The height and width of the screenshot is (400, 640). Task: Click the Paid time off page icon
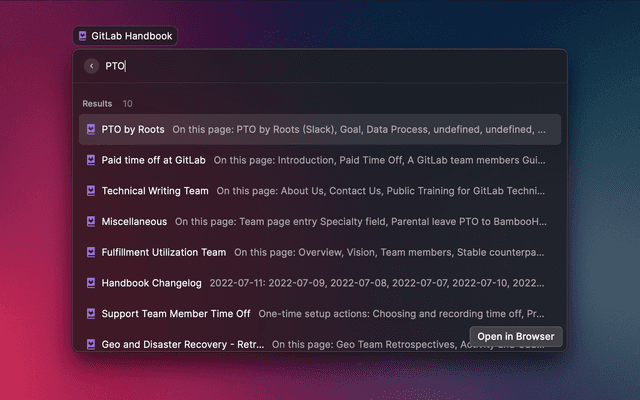(91, 160)
